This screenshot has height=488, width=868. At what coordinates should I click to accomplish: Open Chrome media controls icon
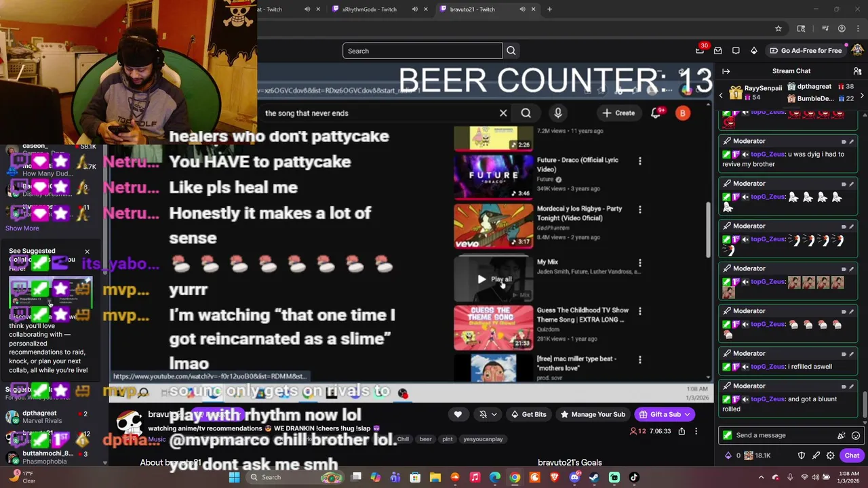[x=825, y=28]
